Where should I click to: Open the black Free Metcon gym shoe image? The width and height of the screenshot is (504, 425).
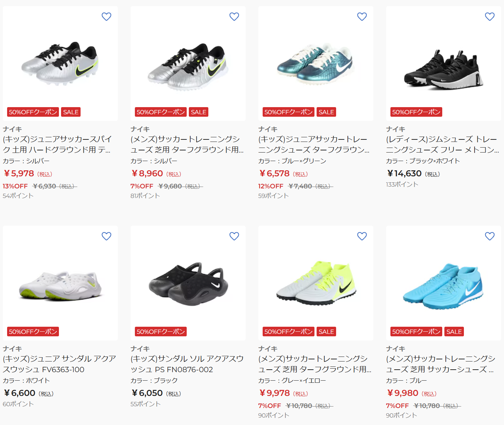(x=444, y=64)
